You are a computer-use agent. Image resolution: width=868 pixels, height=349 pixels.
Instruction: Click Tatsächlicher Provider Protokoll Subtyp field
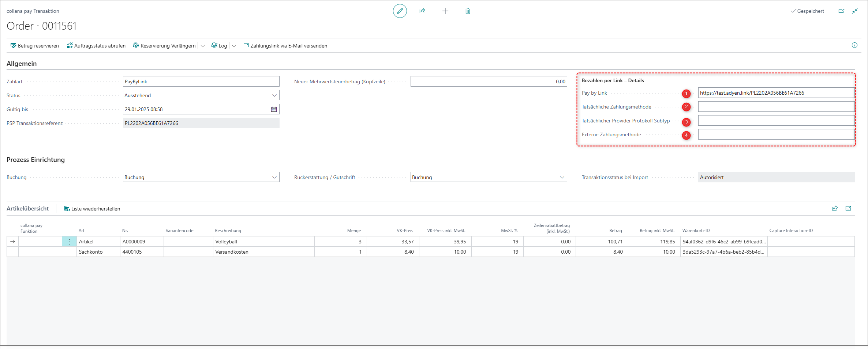(x=776, y=121)
